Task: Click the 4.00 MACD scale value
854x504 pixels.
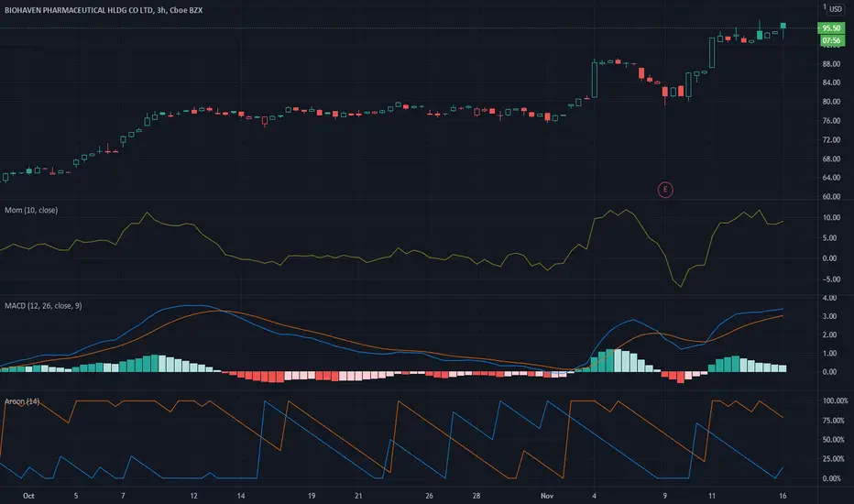Action: 829,298
